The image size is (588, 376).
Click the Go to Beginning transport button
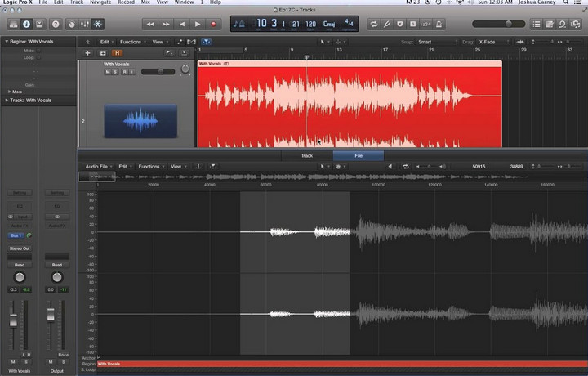click(x=182, y=25)
